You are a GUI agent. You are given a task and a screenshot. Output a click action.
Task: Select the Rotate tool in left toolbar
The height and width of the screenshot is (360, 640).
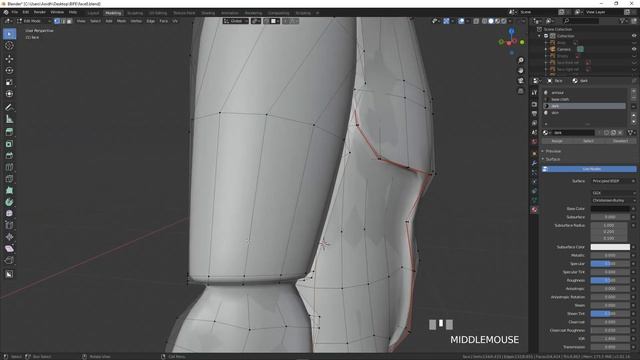tap(9, 70)
